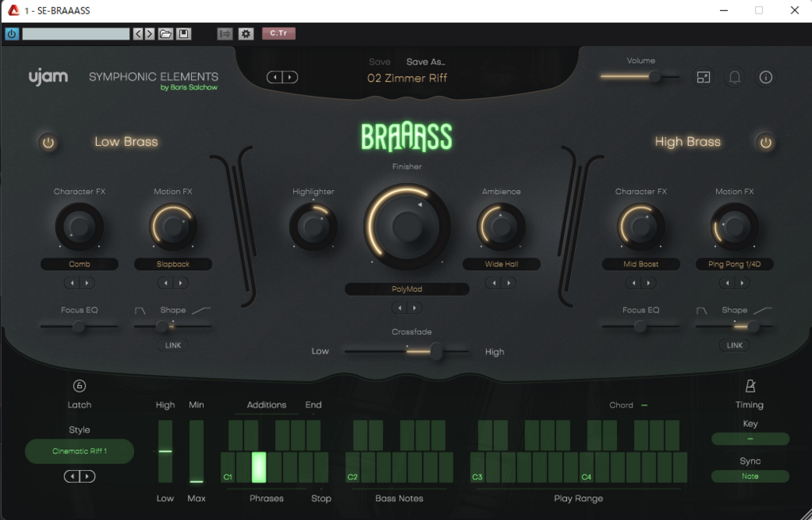Click the C2 bass note key
The width and height of the screenshot is (812, 520).
(353, 467)
